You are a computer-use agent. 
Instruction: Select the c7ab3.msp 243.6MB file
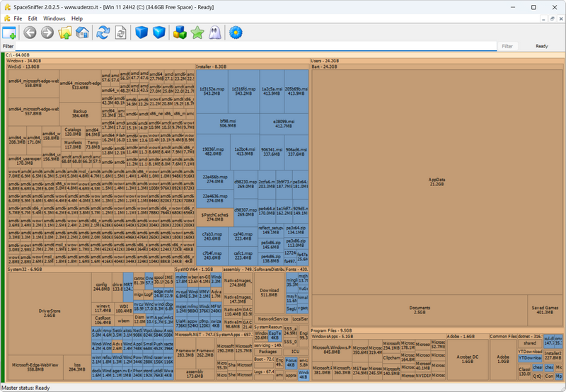(x=212, y=236)
